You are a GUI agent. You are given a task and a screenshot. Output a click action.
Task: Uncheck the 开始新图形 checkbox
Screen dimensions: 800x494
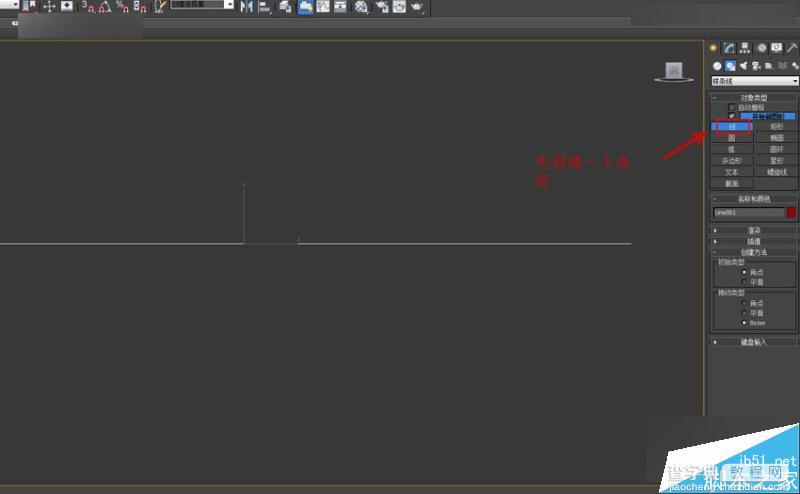732,116
